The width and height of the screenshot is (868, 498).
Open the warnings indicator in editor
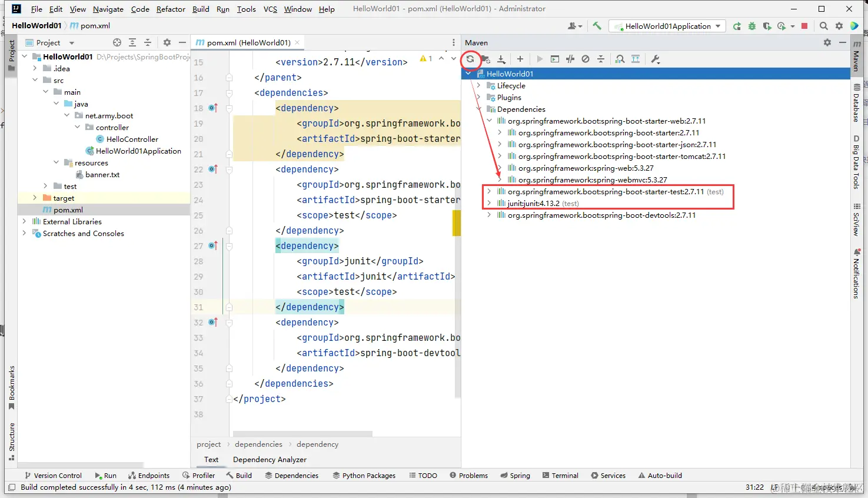point(426,58)
